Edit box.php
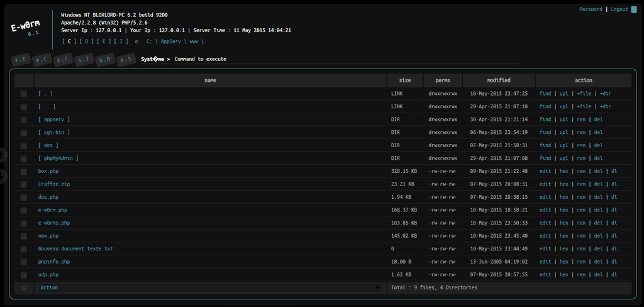Screen dimensions: 644x307 click(x=545, y=171)
